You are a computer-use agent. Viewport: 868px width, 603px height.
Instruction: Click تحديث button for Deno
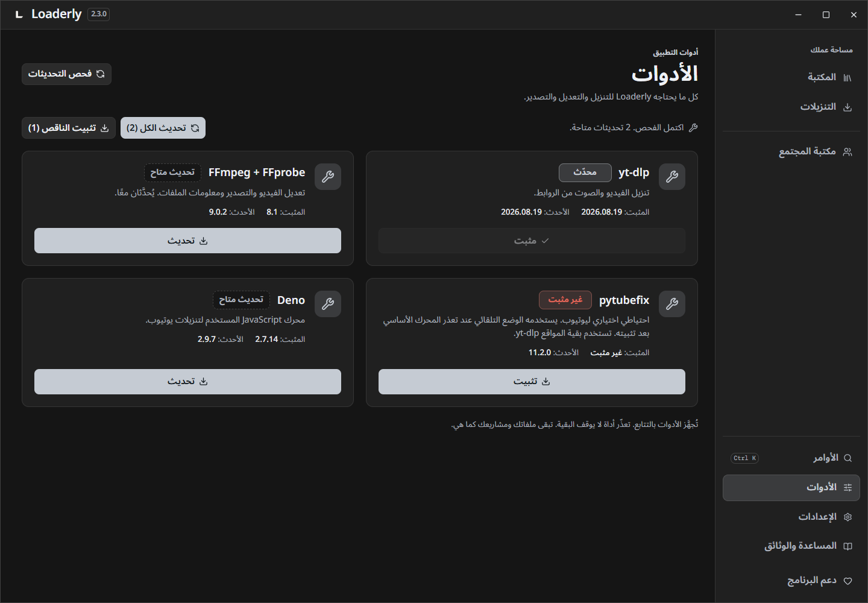[187, 382]
